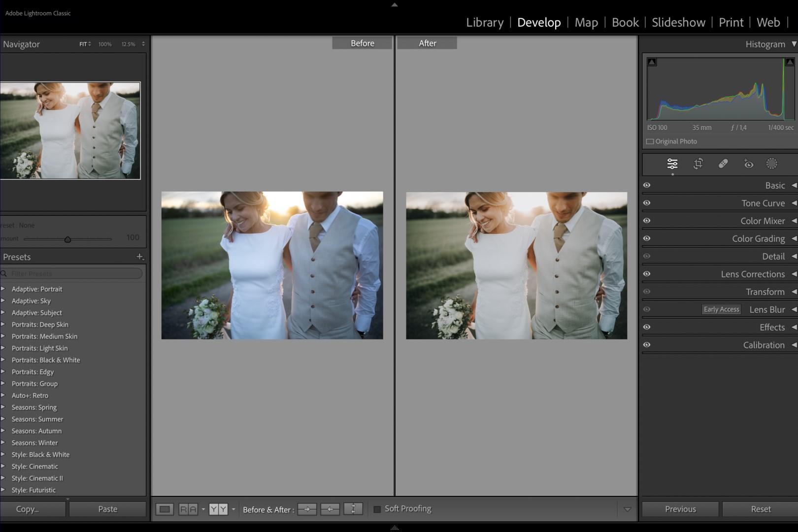This screenshot has height=532, width=798.
Task: Click the Navigator preview thumbnail
Action: pos(70,131)
